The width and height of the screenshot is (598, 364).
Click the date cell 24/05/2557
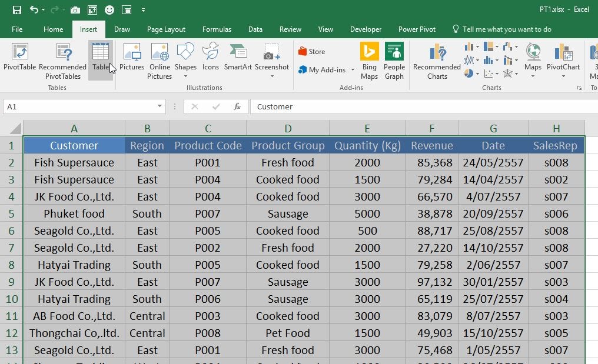493,163
